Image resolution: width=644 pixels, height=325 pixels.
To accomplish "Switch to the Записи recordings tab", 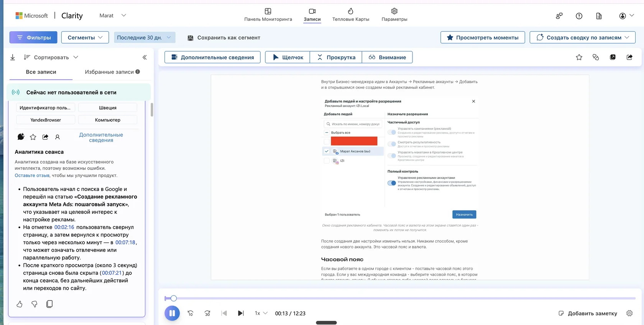I will pos(312,15).
